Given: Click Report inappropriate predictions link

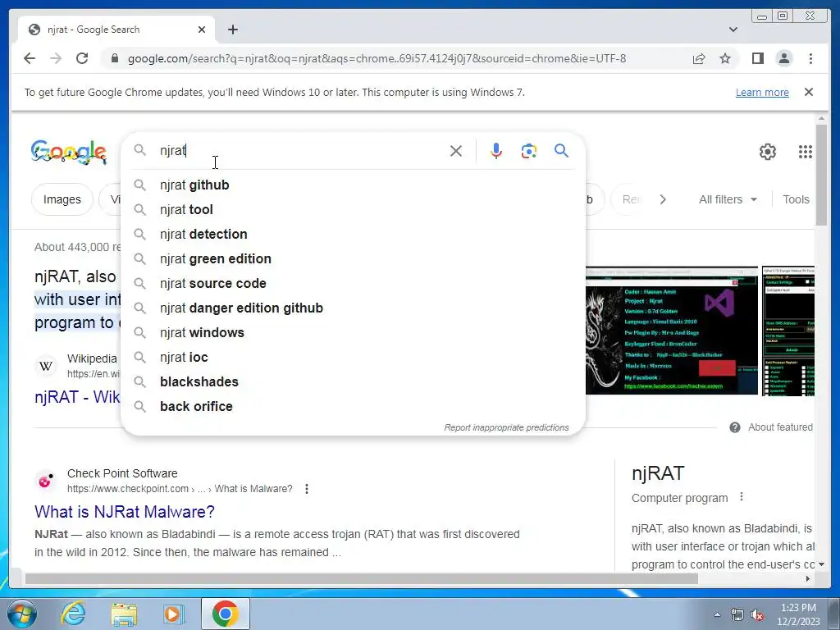Looking at the screenshot, I should pos(506,427).
